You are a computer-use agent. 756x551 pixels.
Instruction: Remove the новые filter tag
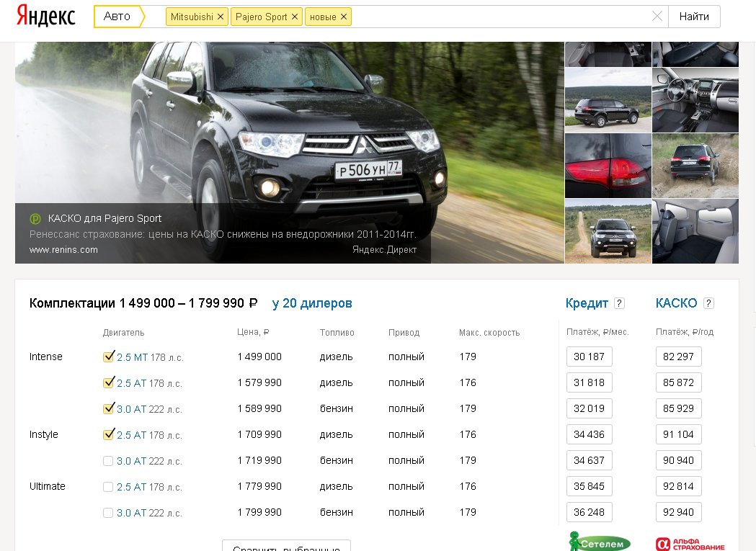(x=344, y=17)
